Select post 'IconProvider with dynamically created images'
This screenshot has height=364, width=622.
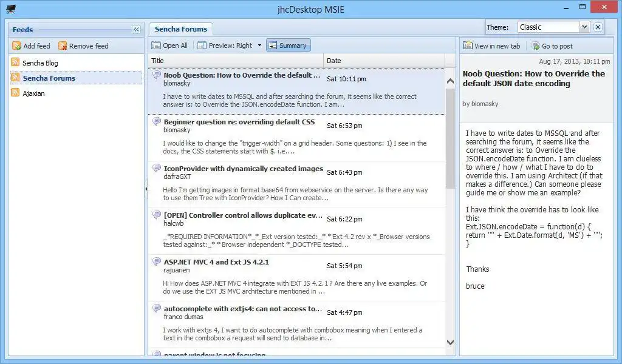[x=244, y=169]
